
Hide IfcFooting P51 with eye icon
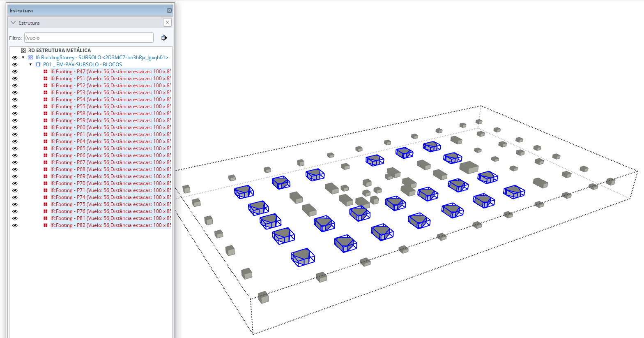(x=15, y=79)
